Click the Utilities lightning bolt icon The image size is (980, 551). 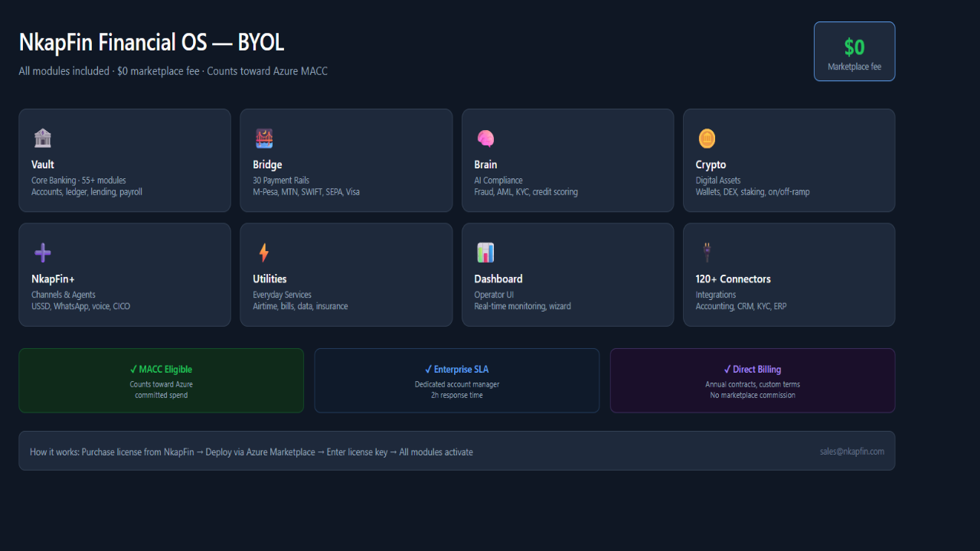[264, 253]
